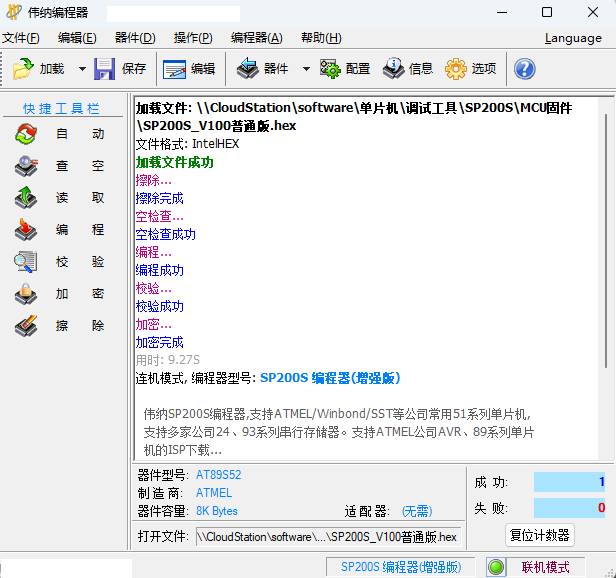Open the Device 器件(D) menu
The image size is (616, 578).
coord(135,38)
